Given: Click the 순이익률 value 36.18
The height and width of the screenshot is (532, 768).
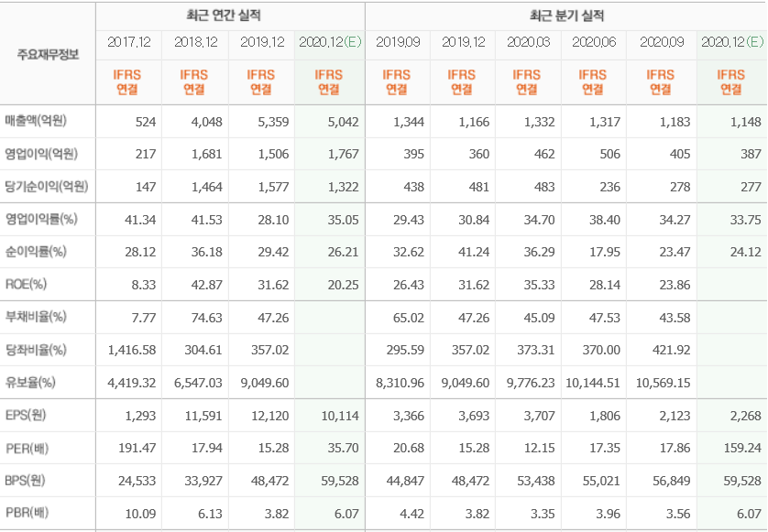Looking at the screenshot, I should [x=207, y=252].
